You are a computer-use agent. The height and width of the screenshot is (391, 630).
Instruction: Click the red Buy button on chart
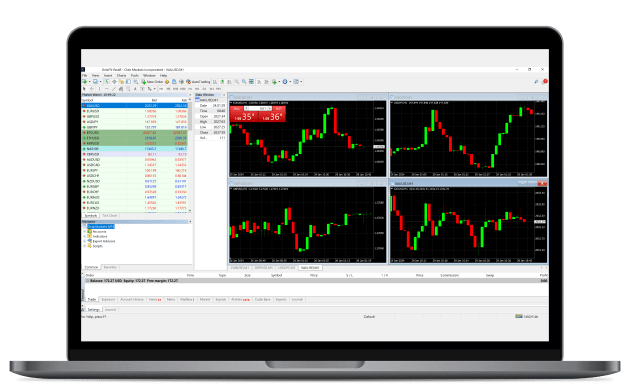[278, 108]
